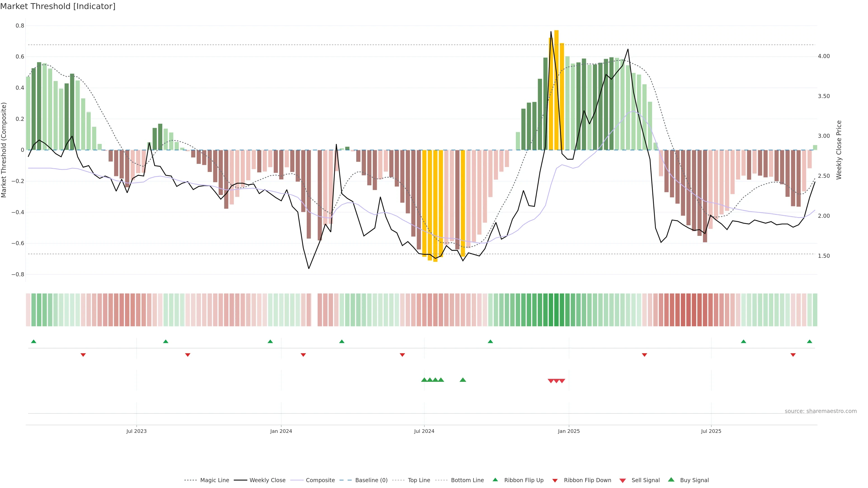868x488 pixels.
Task: Click the Ribbon Flip Down legend triangle icon
Action: point(555,480)
